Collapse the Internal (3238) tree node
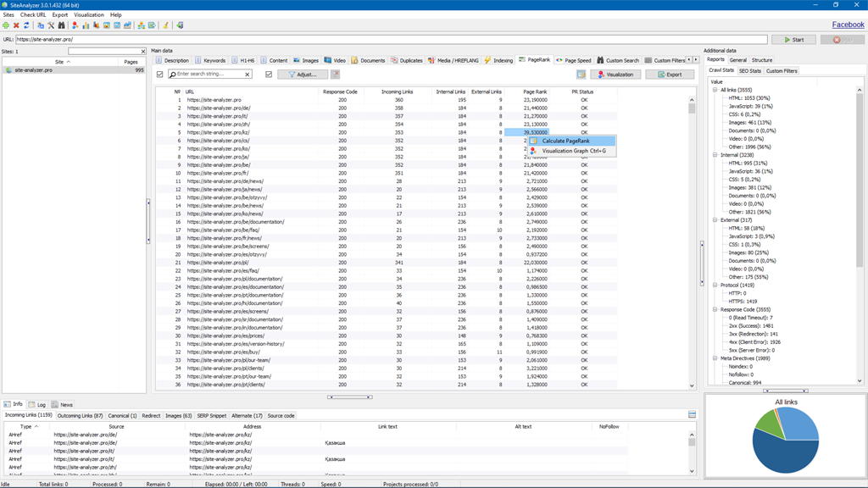This screenshot has height=488, width=868. pyautogui.click(x=715, y=155)
